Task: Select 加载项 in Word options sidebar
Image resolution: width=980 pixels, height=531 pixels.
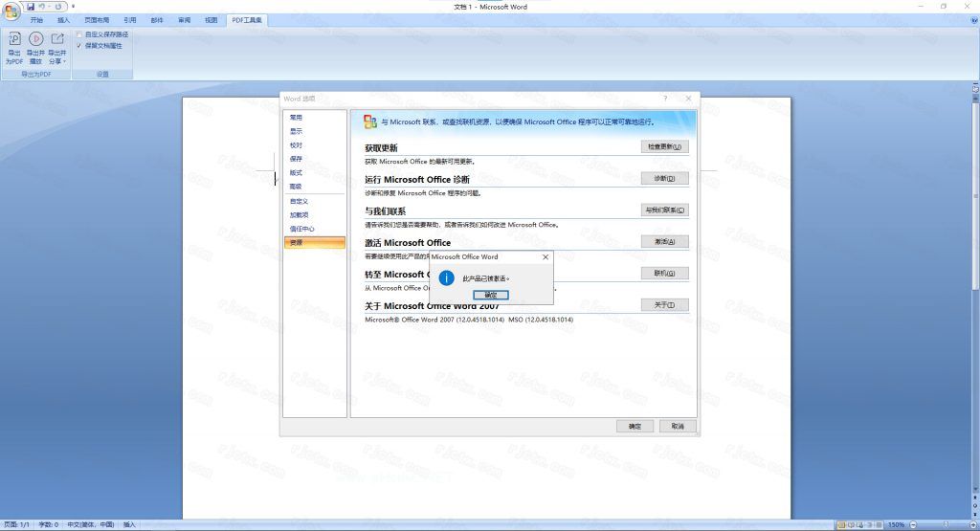Action: 314,215
